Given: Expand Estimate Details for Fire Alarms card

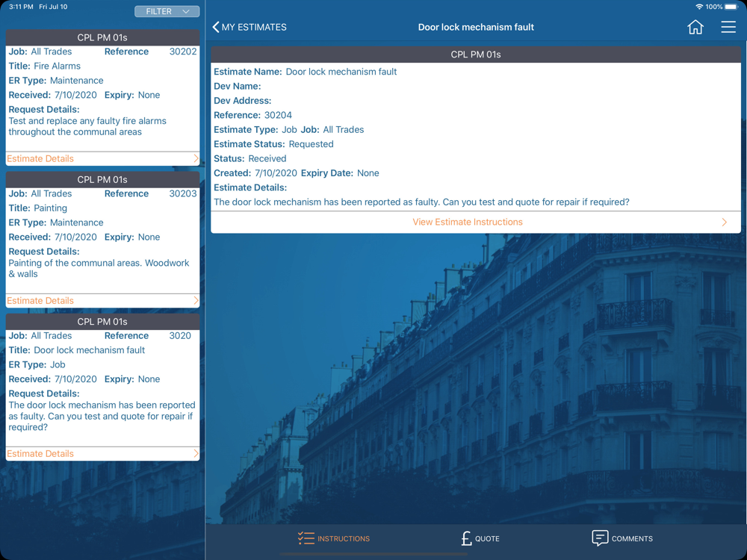Looking at the screenshot, I should tap(102, 158).
